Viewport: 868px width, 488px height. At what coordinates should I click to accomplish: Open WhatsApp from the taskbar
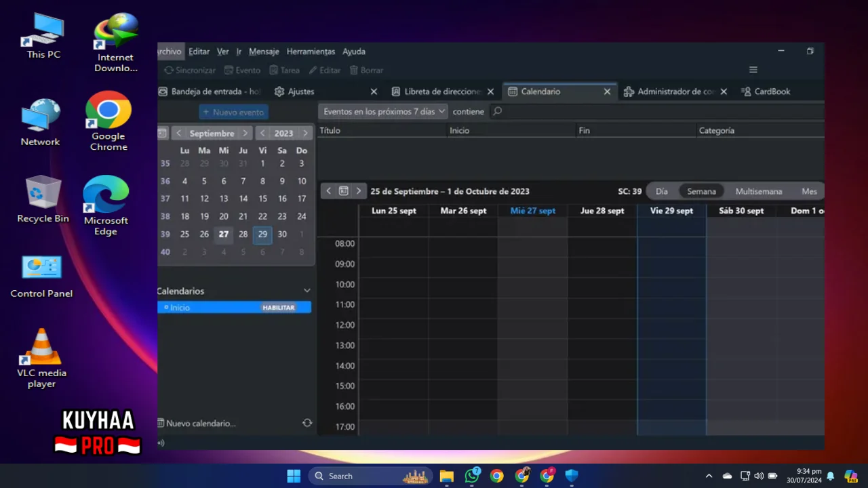pos(472,476)
